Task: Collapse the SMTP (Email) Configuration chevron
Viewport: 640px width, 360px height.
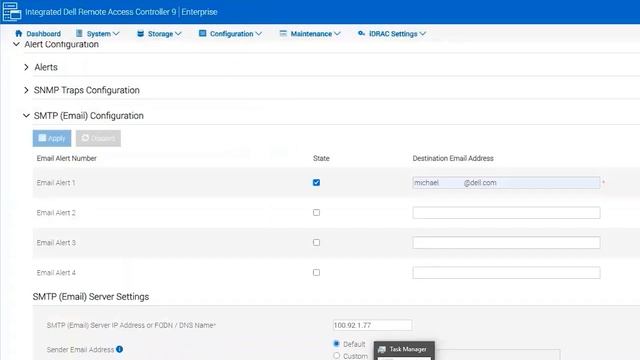Action: [26, 116]
